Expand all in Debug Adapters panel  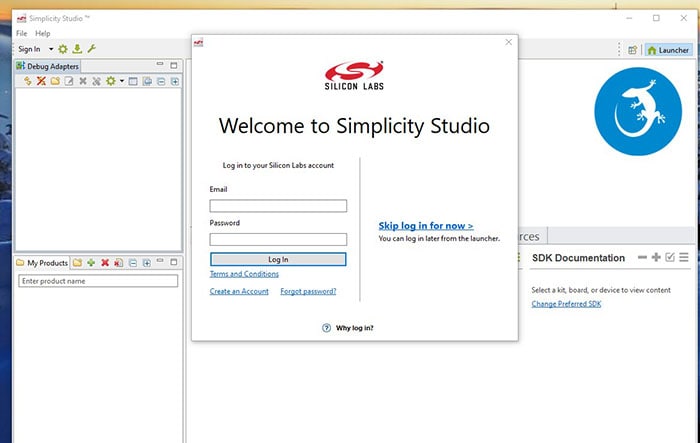click(175, 81)
